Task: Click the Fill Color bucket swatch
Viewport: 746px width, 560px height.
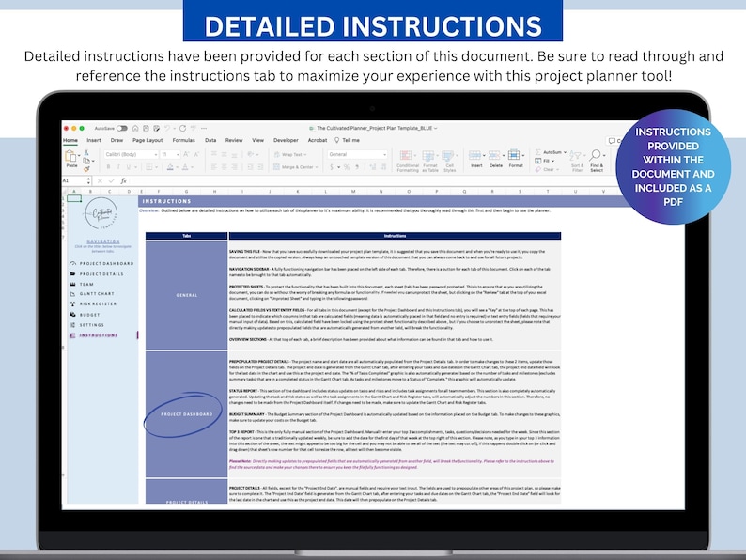Action: pyautogui.click(x=170, y=167)
